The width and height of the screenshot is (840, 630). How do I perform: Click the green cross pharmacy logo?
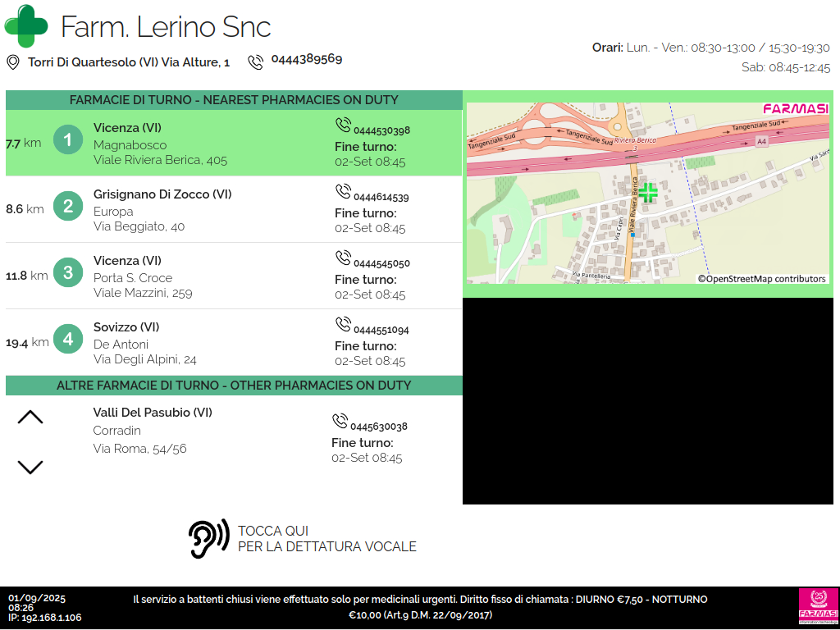click(x=26, y=26)
